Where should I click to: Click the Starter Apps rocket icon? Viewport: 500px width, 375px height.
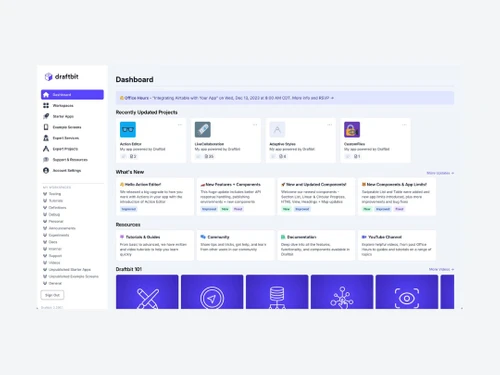46,116
